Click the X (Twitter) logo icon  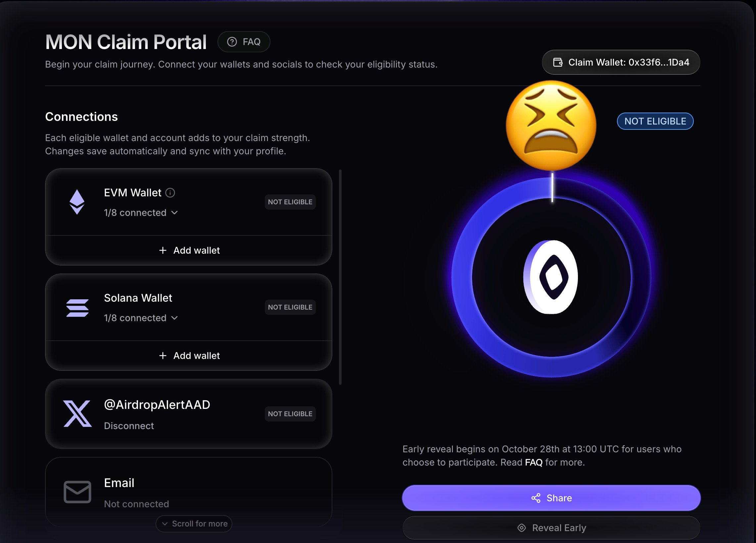(77, 414)
